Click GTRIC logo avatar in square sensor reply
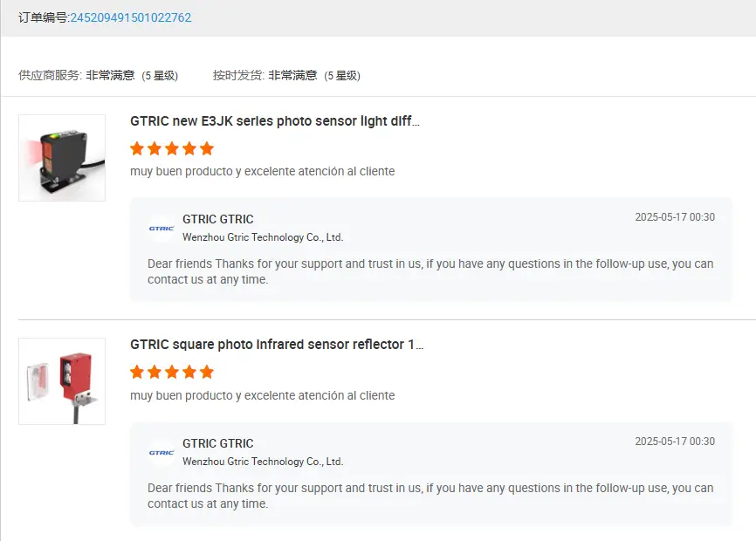Screen dimensions: 756x541 162,452
